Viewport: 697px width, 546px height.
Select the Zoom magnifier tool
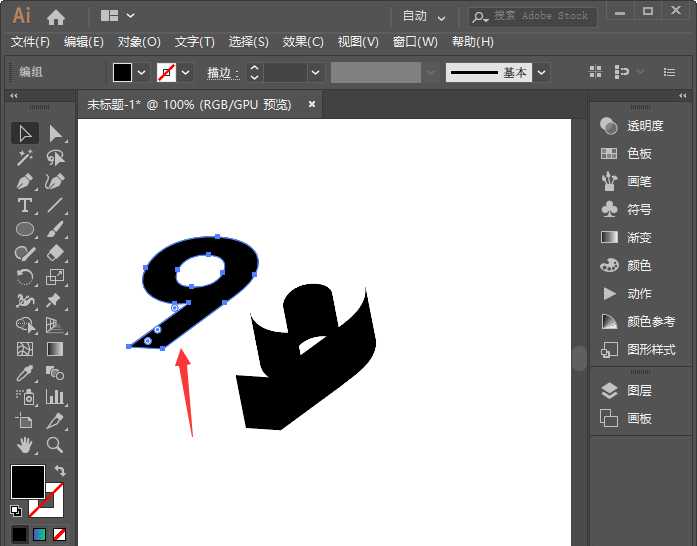(56, 445)
